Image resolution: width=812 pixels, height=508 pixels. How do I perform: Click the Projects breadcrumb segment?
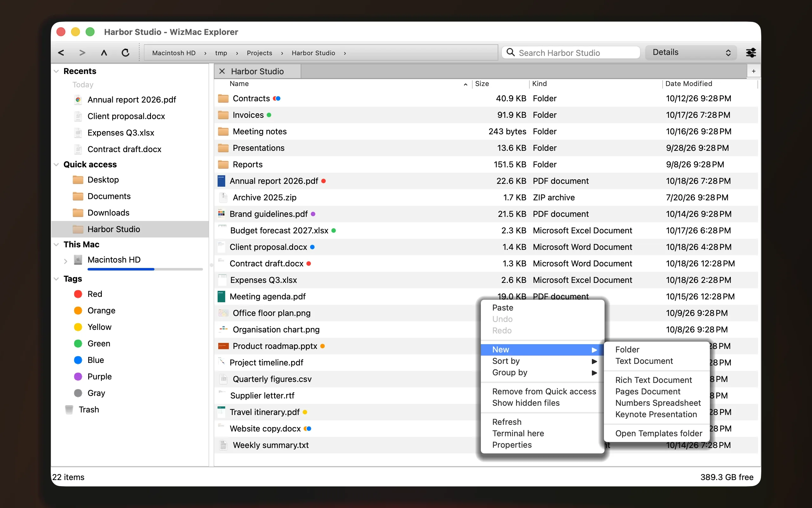coord(259,53)
